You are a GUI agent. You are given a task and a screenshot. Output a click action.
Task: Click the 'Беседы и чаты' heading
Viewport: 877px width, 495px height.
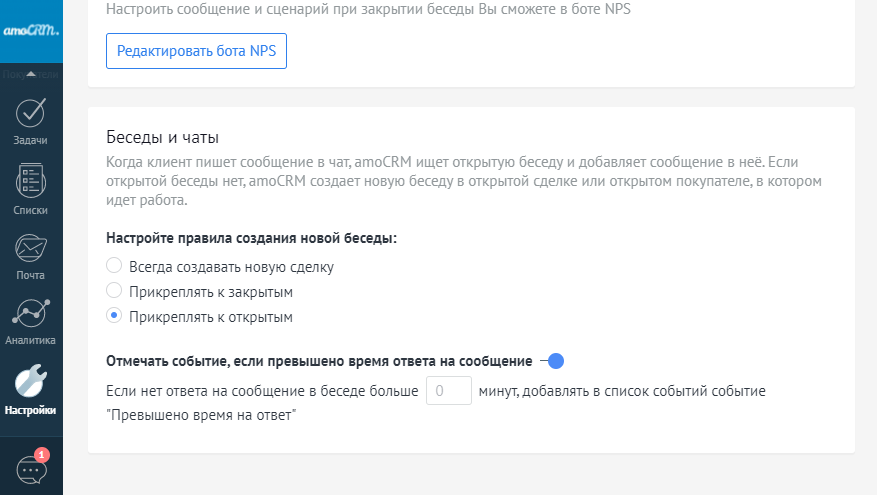pyautogui.click(x=162, y=137)
